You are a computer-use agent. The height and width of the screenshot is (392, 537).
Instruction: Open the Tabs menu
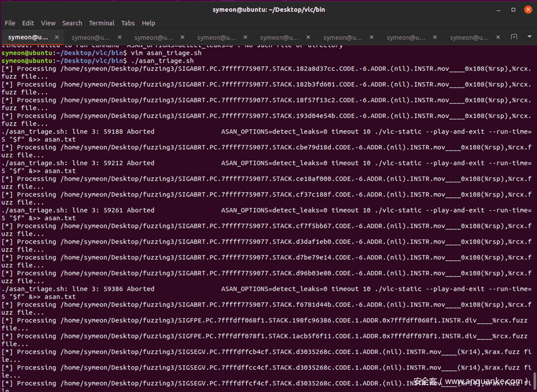(128, 23)
